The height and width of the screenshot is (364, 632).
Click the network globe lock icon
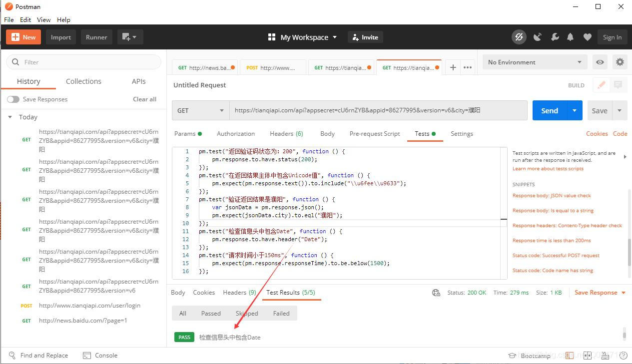click(x=436, y=293)
